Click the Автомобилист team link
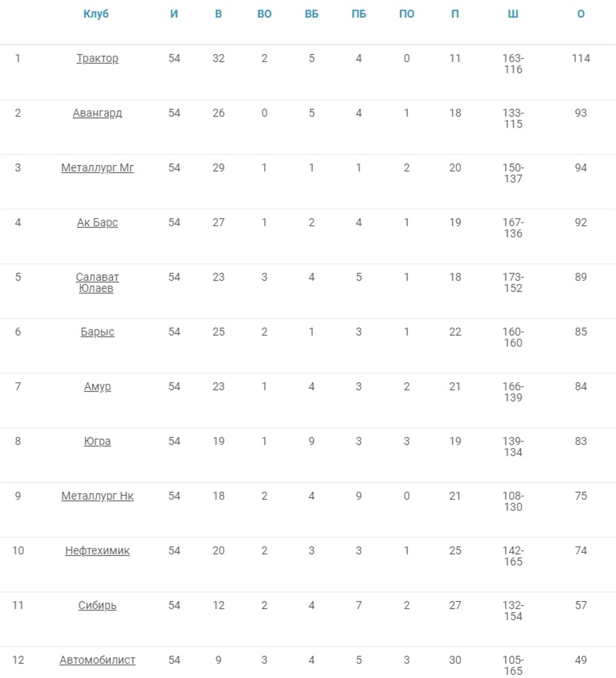Viewport: 616px width, 678px height. 97,660
